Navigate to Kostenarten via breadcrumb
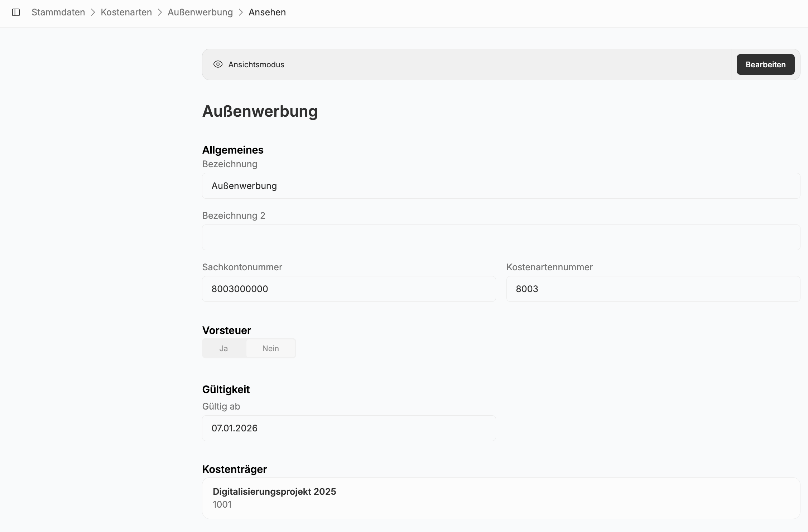This screenshot has width=808, height=532. tap(126, 12)
